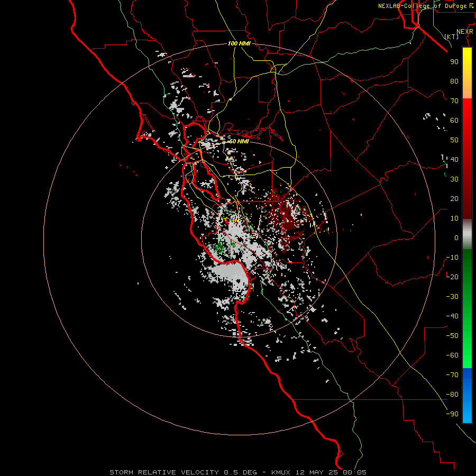
Task: Click the -90 value on the velocity scale
Action: [452, 414]
